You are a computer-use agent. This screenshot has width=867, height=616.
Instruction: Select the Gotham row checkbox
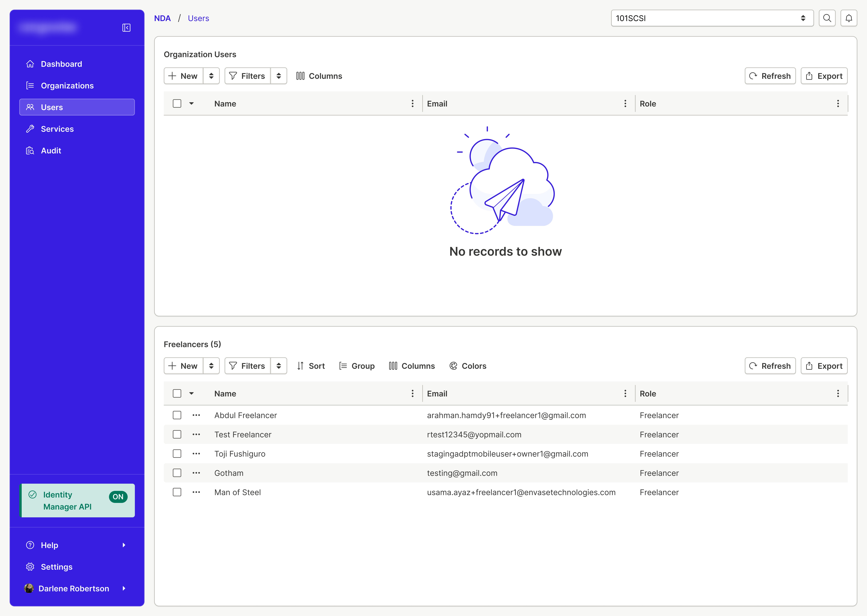coord(177,473)
